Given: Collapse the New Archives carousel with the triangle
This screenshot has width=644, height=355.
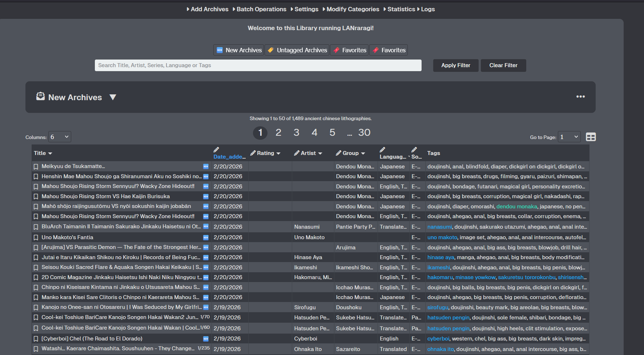Looking at the screenshot, I should pos(113,97).
